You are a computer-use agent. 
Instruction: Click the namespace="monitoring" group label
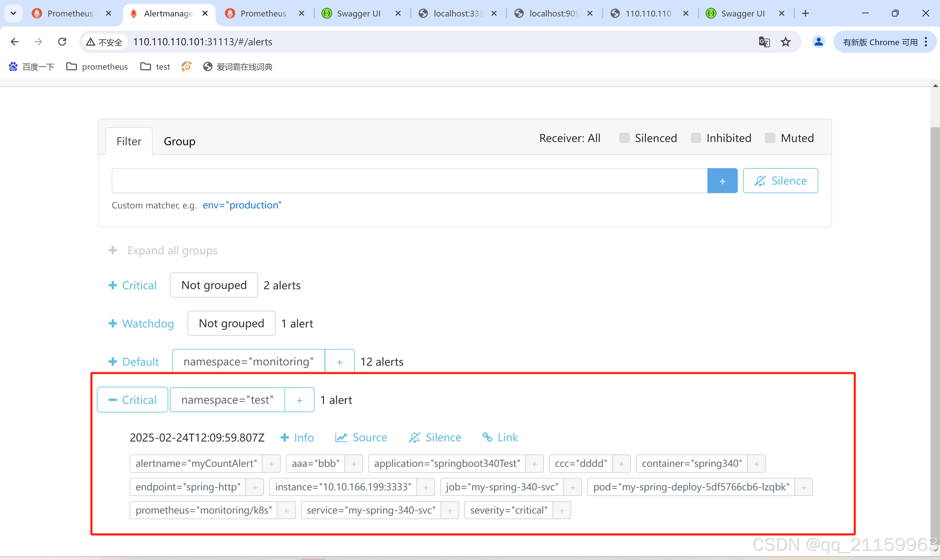[x=249, y=362]
